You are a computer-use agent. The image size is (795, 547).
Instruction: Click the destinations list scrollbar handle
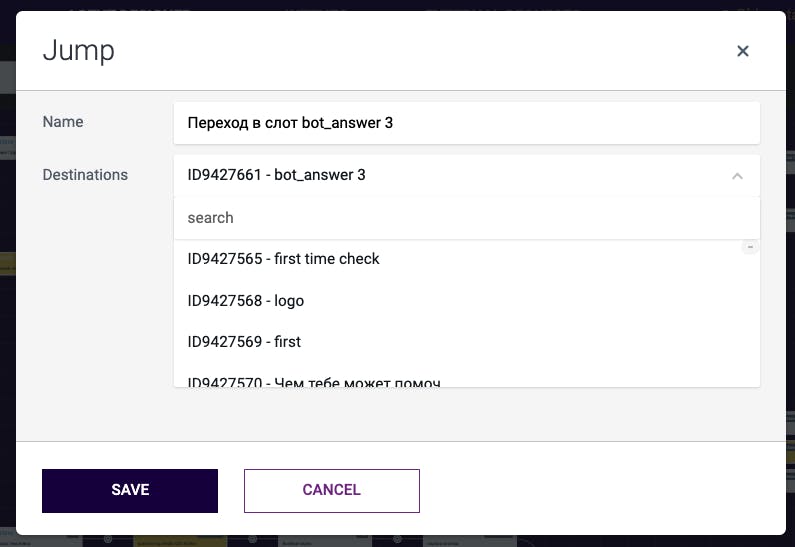pos(750,247)
